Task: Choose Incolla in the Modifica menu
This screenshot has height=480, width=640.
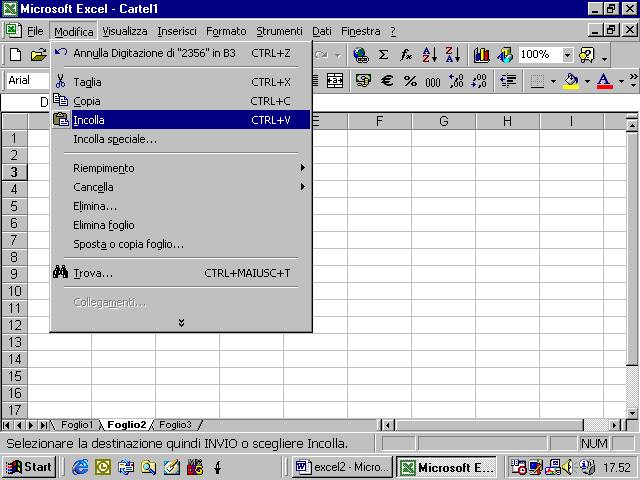Action: point(180,120)
